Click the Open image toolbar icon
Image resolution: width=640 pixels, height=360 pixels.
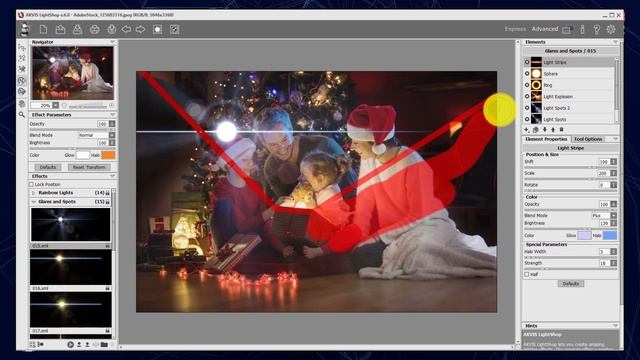pyautogui.click(x=60, y=29)
